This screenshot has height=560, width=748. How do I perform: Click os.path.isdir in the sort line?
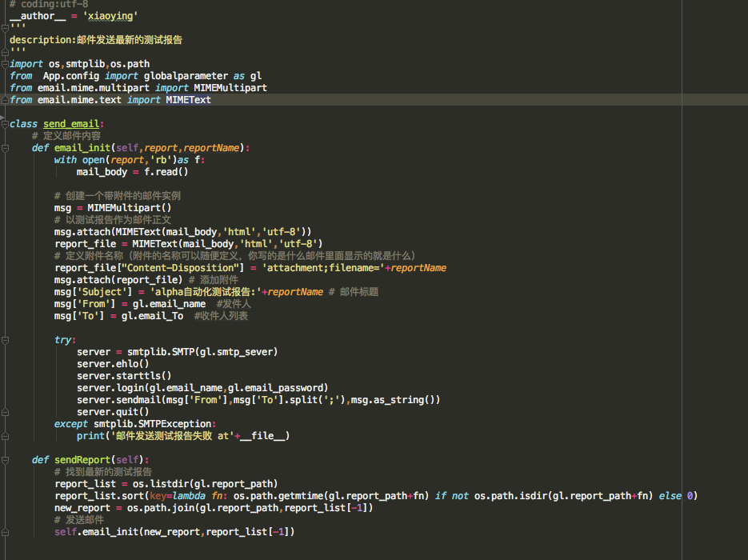coord(510,496)
